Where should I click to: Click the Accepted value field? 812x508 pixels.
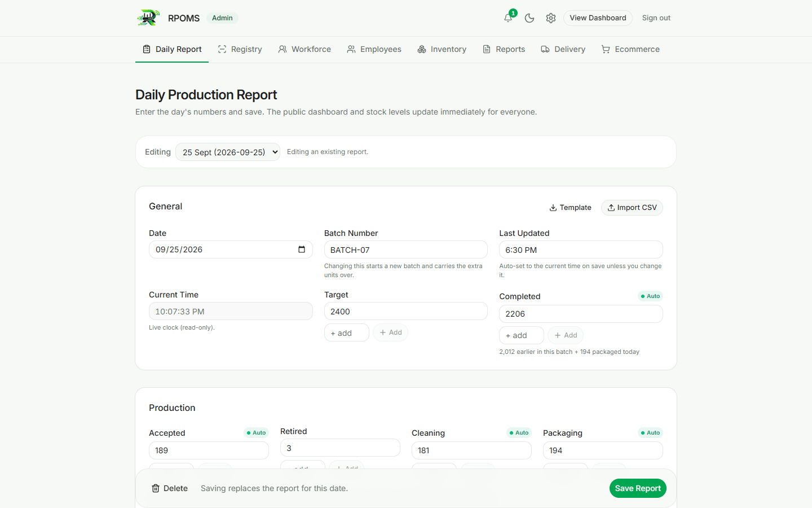click(209, 450)
